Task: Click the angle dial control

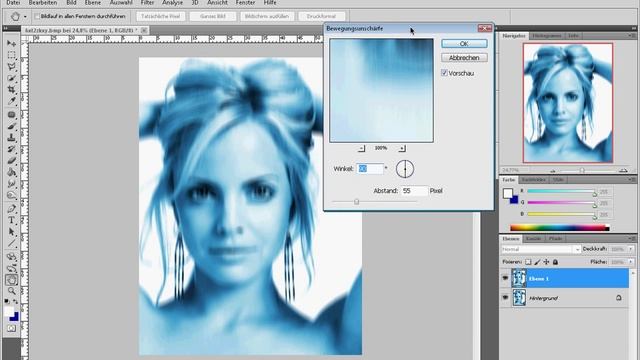Action: tap(405, 169)
